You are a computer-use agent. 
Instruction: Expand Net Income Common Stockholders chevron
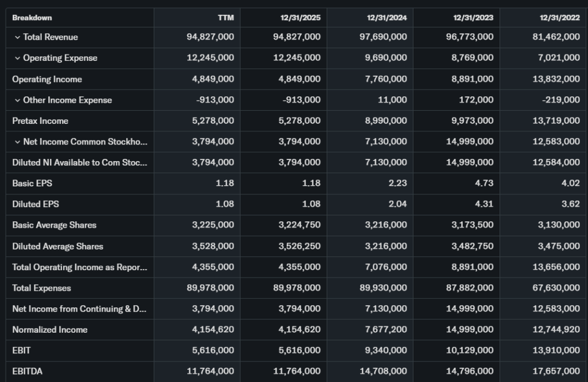click(17, 142)
